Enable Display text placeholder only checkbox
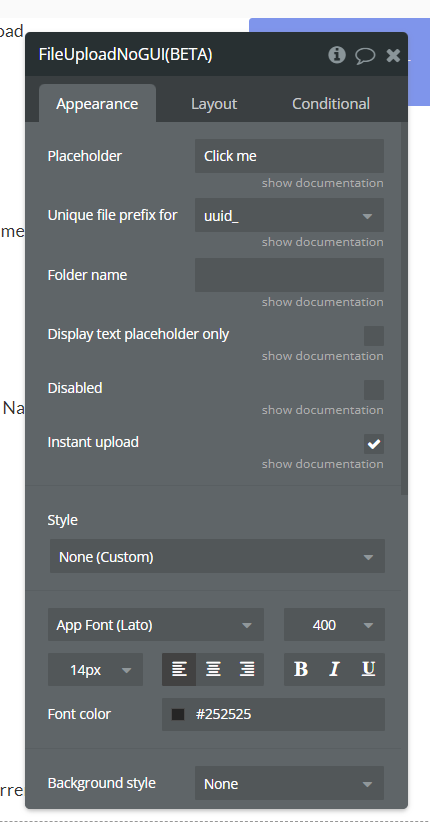 [374, 336]
